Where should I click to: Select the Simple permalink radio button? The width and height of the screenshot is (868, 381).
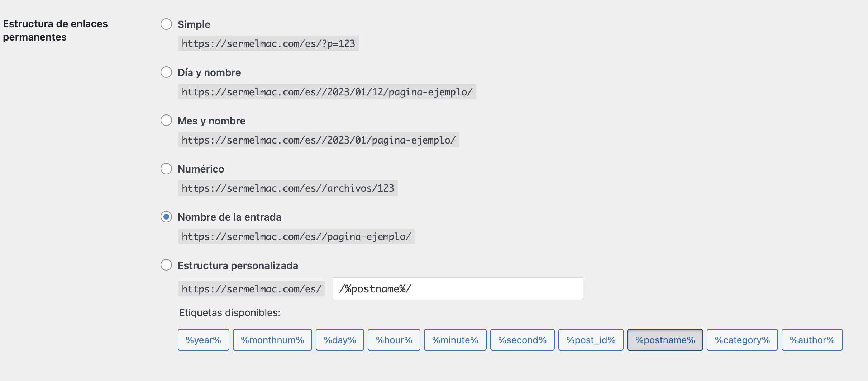click(x=166, y=24)
